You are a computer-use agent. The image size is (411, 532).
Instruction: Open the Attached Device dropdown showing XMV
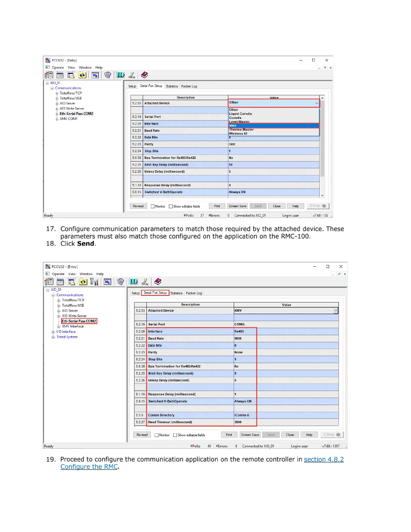point(336,311)
